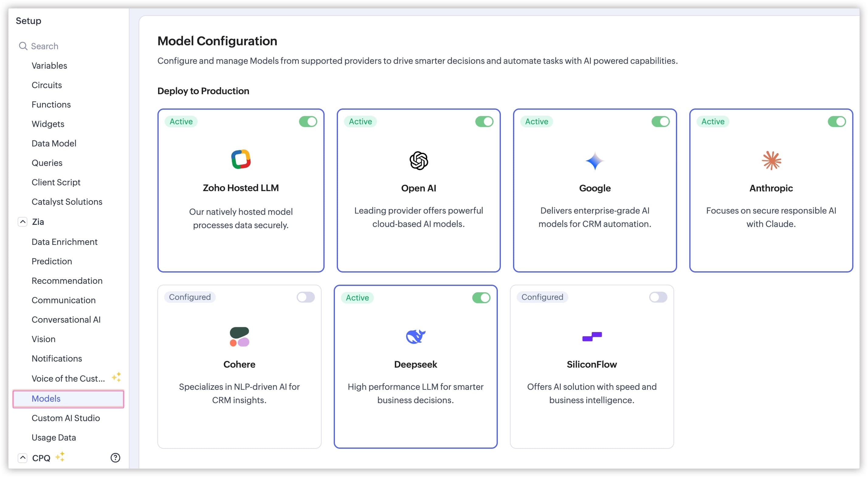Click the Google Gemini star icon

pos(595,161)
